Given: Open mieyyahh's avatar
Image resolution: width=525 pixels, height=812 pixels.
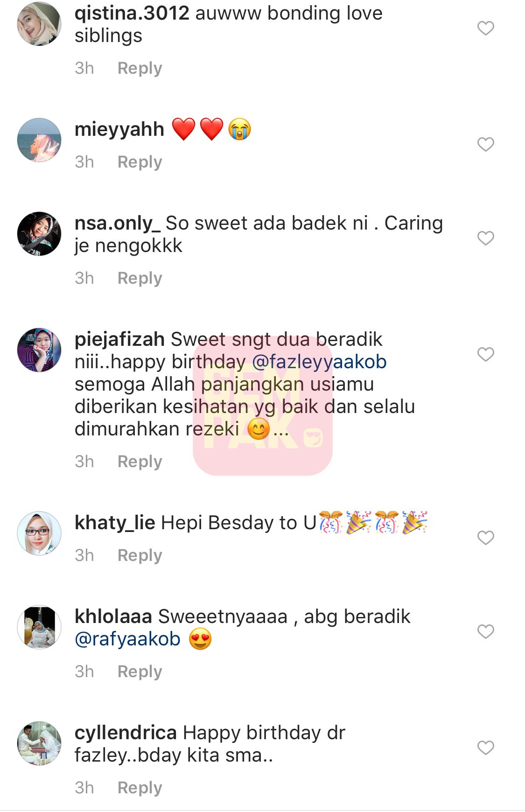Looking at the screenshot, I should pyautogui.click(x=39, y=140).
